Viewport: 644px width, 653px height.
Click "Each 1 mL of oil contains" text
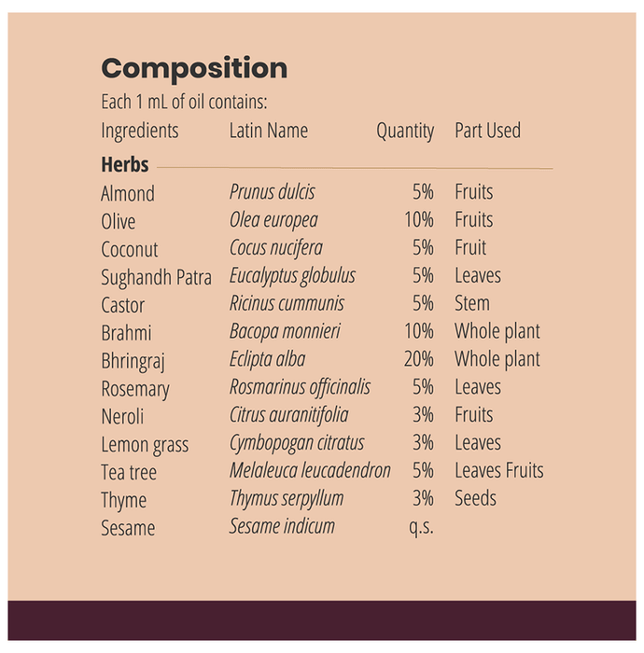190,103
